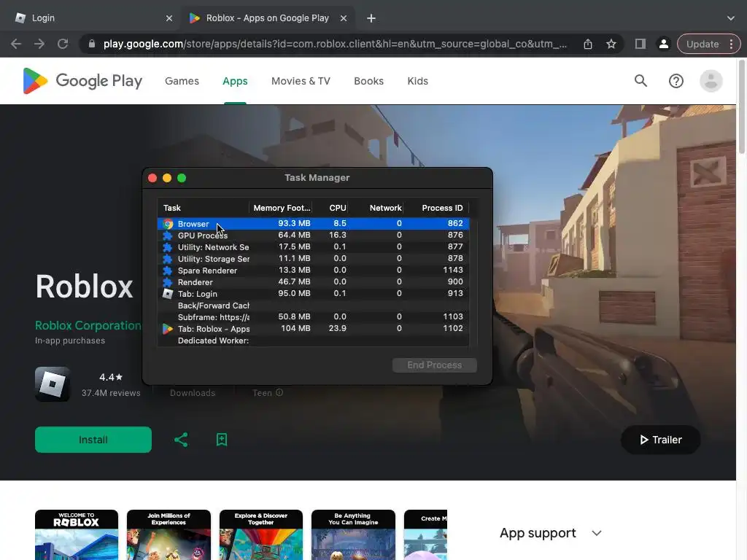Expand the tab search chevron
This screenshot has height=560, width=747.
coord(731,18)
